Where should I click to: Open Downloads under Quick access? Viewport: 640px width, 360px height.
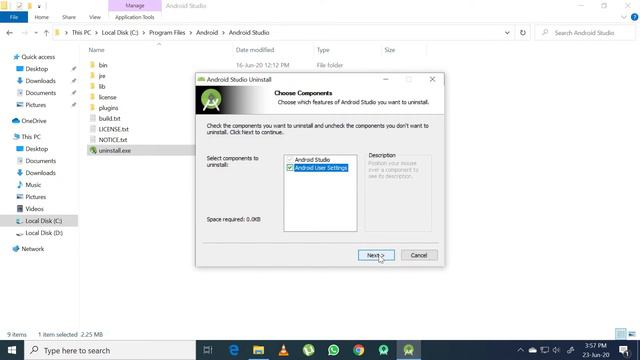click(x=40, y=81)
